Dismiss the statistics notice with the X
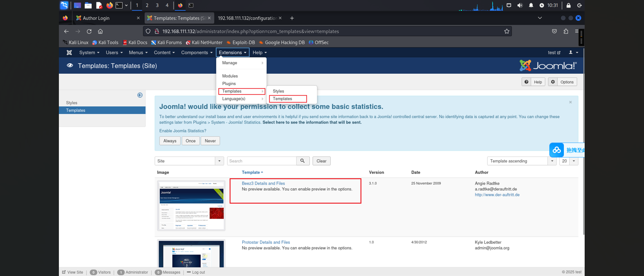Screen dimensions: 644x276 (x=570, y=102)
